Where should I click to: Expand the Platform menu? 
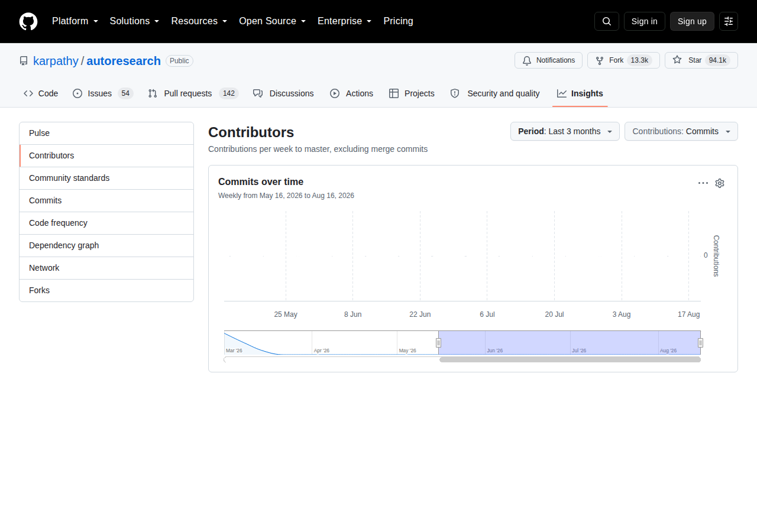coord(74,21)
